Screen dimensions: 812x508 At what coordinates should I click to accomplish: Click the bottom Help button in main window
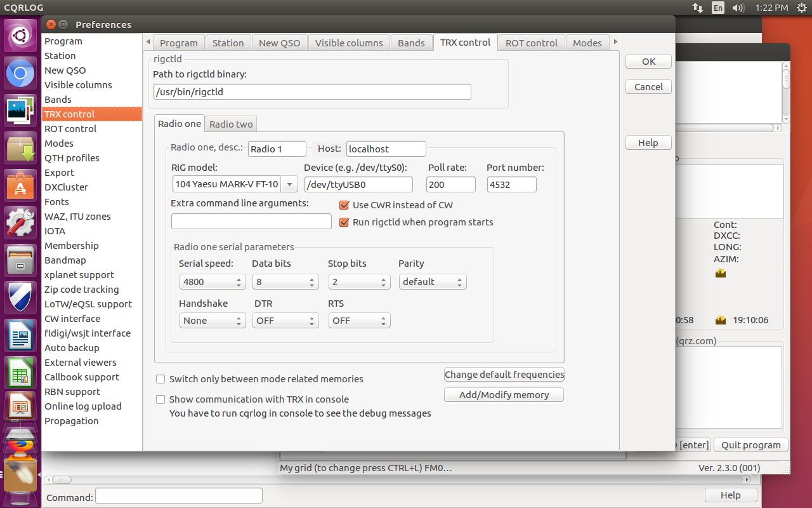coord(730,495)
